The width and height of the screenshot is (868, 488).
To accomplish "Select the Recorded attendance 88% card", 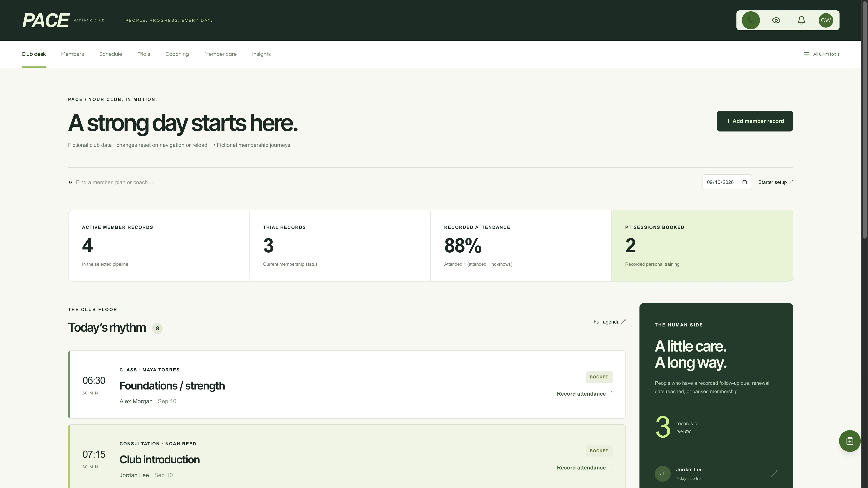I will click(521, 246).
